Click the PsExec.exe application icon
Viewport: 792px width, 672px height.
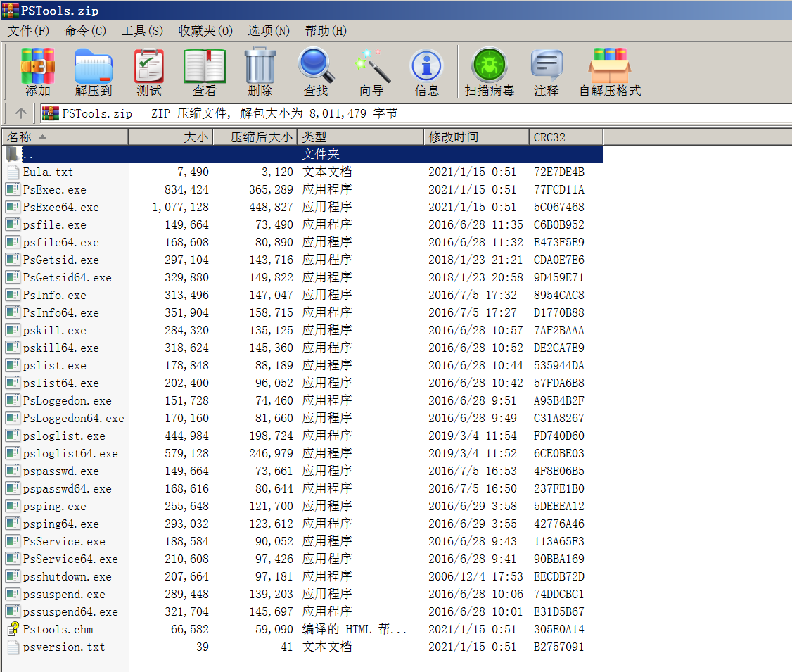(13, 189)
